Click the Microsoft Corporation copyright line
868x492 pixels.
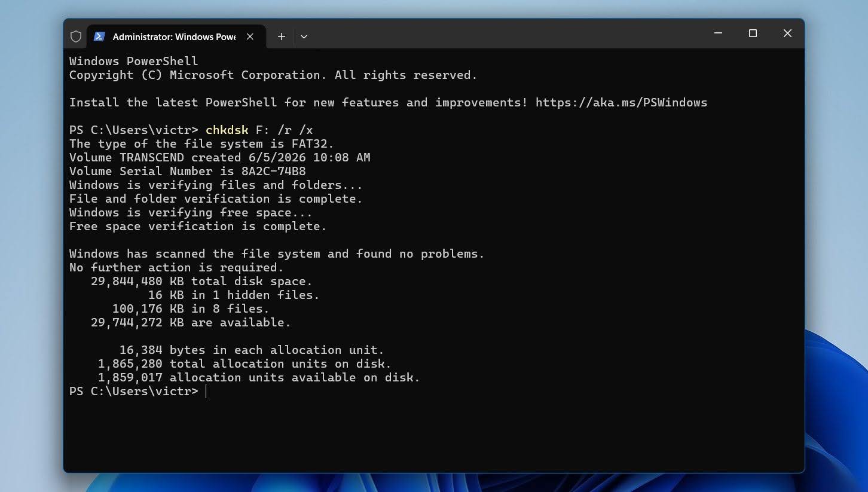coord(273,75)
